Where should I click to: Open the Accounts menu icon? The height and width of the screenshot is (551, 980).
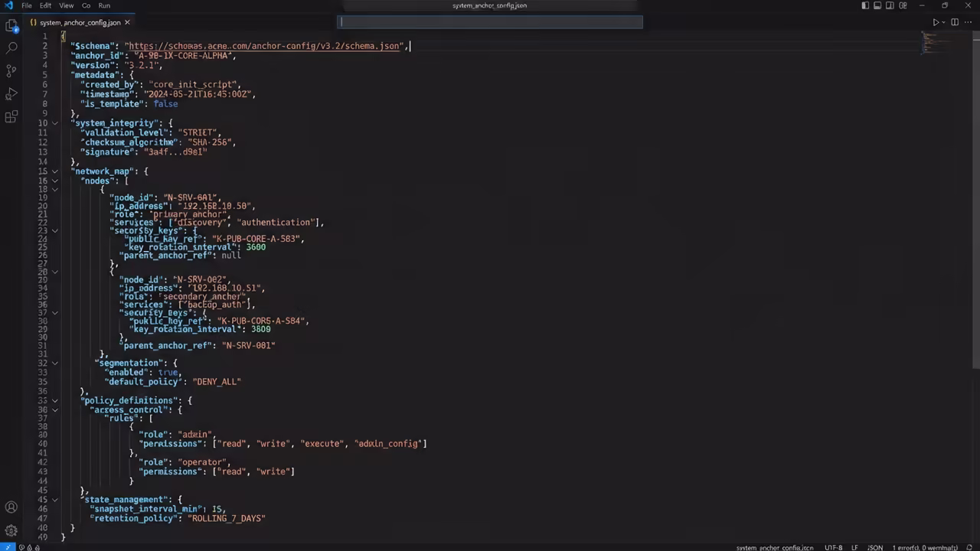(11, 507)
